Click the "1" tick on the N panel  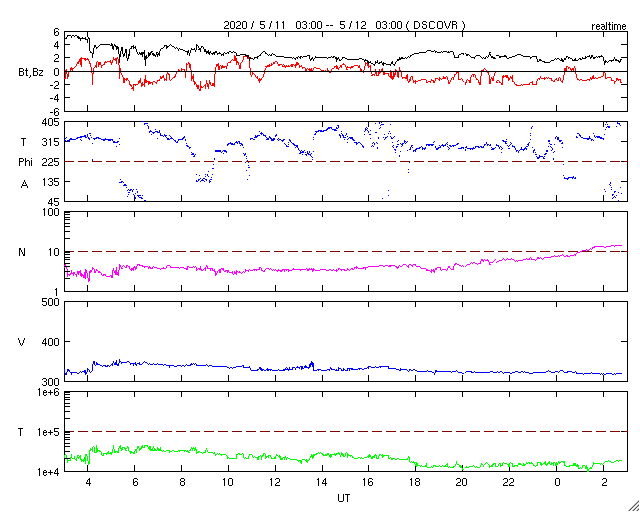point(57,292)
